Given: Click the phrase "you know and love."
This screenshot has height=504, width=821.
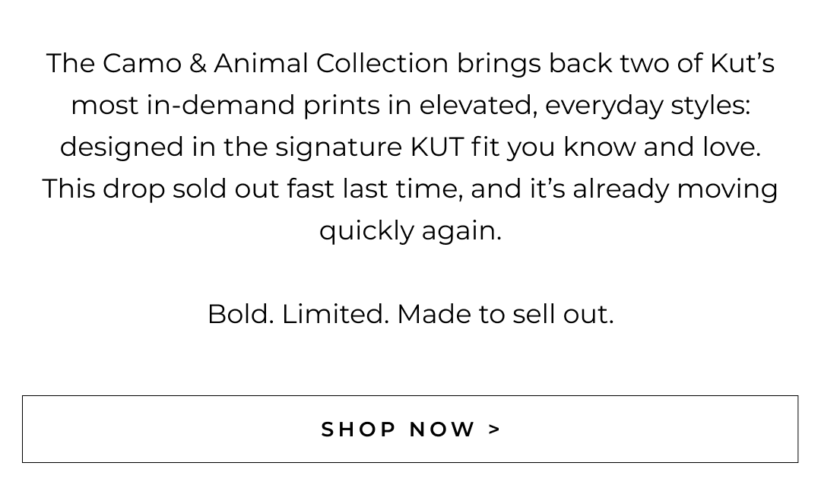Looking at the screenshot, I should coord(634,147).
